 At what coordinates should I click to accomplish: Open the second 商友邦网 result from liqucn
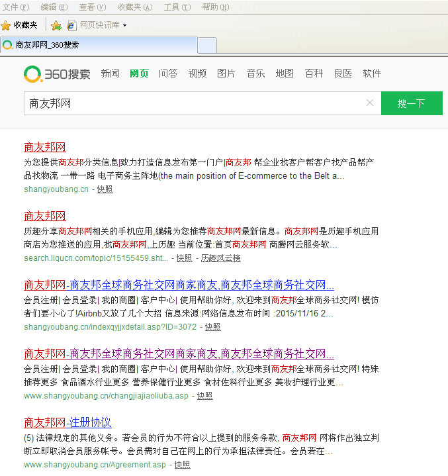pyautogui.click(x=45, y=216)
